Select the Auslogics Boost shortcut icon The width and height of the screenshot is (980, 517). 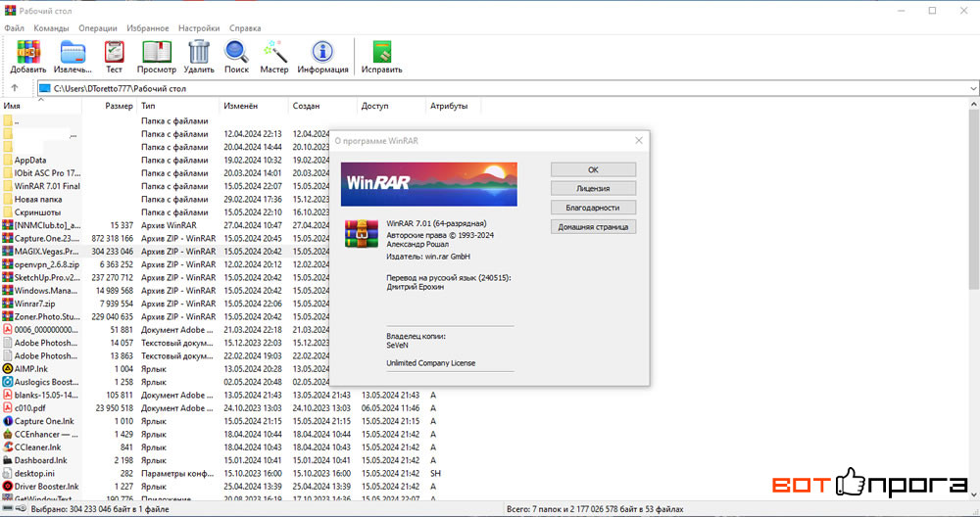8,382
